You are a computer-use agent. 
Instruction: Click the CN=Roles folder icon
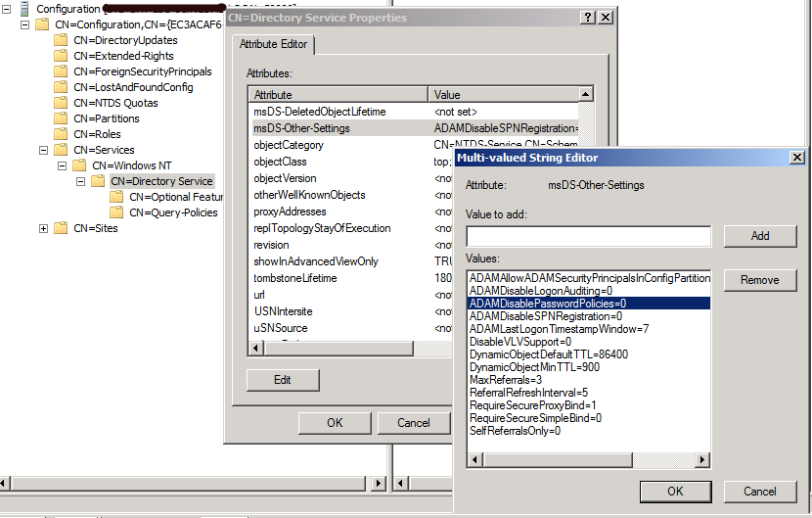(x=62, y=134)
